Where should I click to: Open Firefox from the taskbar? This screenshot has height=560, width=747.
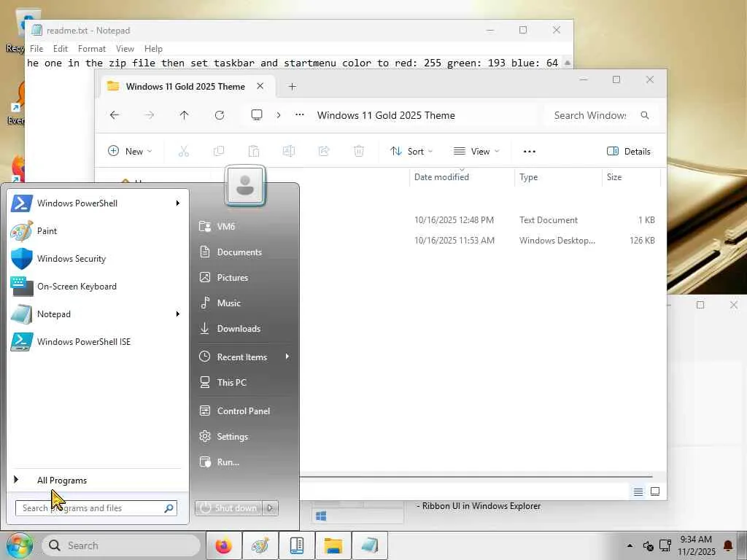click(x=224, y=545)
